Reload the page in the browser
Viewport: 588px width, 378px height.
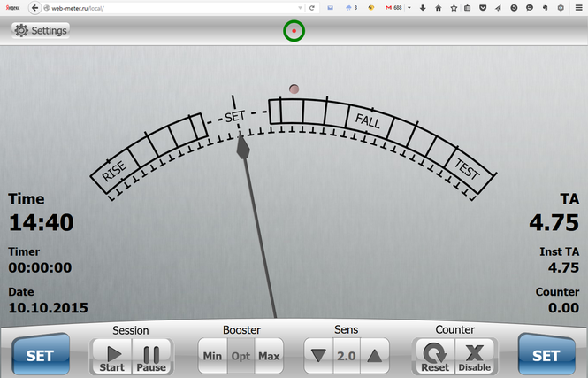[x=311, y=7]
